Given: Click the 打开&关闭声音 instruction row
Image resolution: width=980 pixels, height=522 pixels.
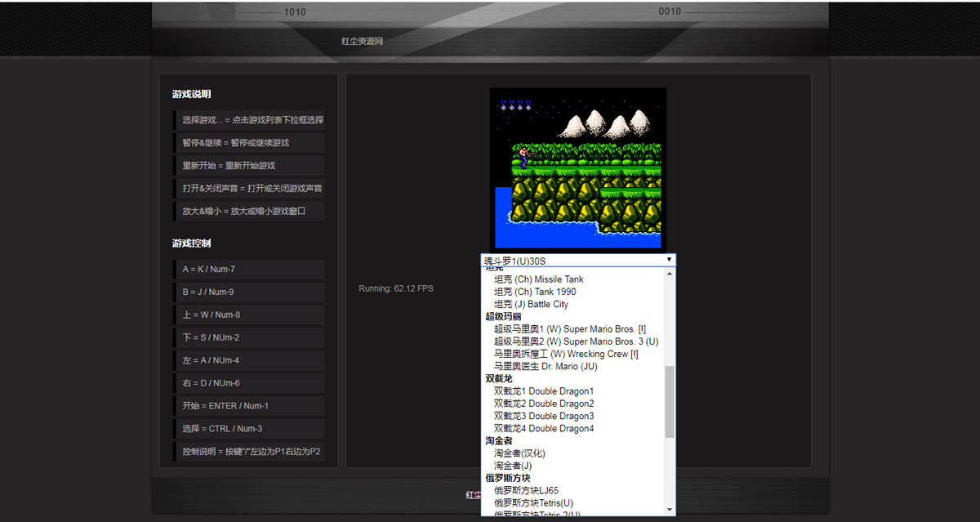Looking at the screenshot, I should pos(249,189).
